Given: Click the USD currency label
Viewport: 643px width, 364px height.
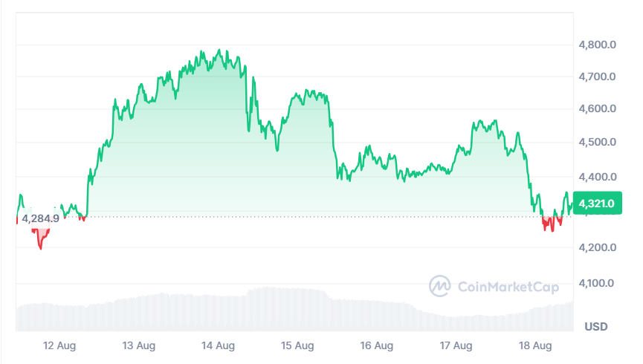Looking at the screenshot, I should click(x=596, y=326).
